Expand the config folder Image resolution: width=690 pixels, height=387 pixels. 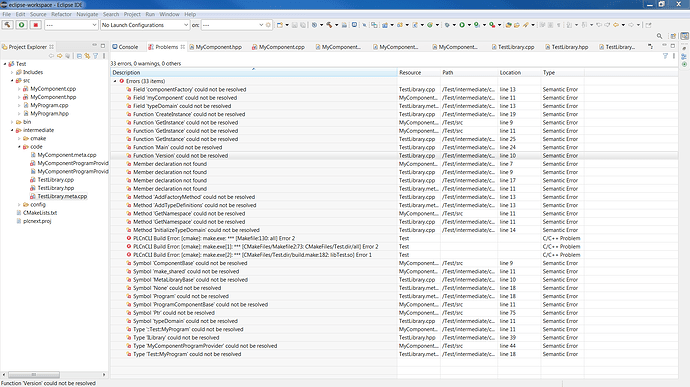pos(19,205)
